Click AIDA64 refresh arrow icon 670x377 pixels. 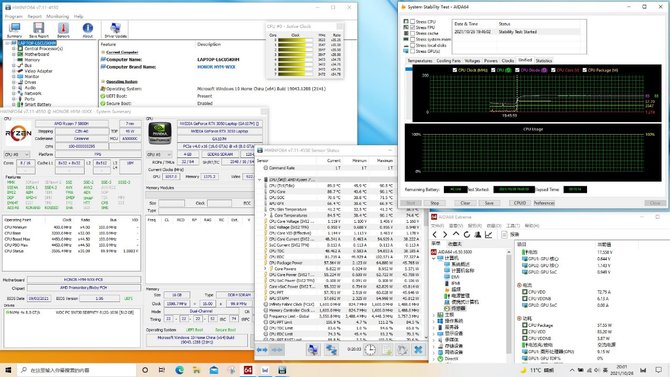(x=467, y=234)
